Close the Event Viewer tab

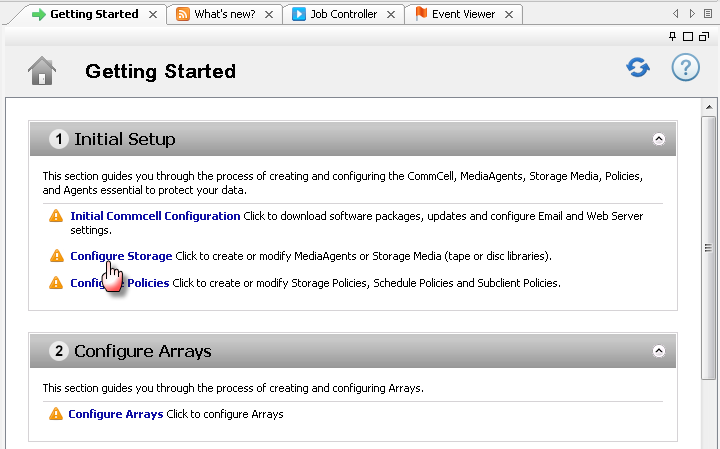pos(509,15)
